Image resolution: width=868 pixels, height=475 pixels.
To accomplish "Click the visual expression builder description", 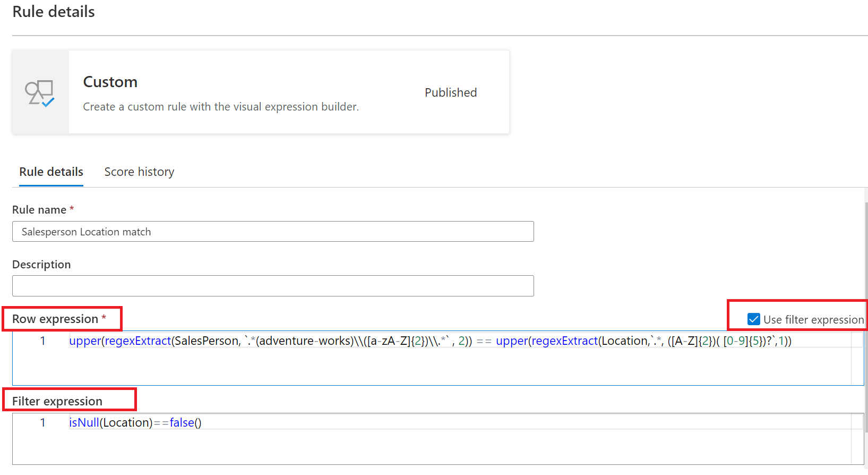I will (221, 107).
